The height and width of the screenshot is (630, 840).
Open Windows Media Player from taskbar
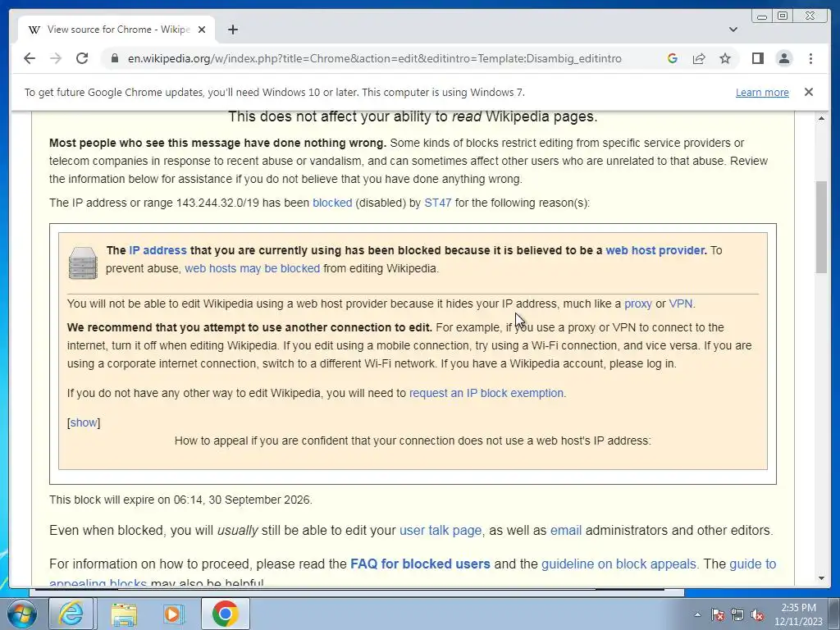174,614
